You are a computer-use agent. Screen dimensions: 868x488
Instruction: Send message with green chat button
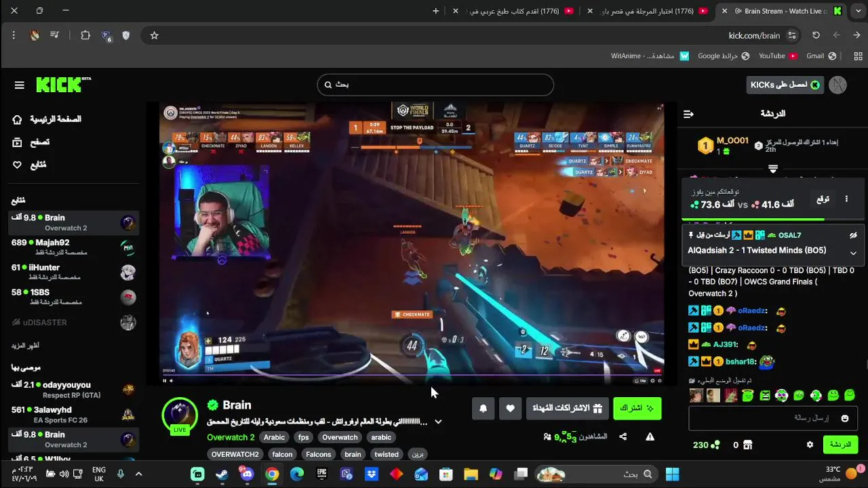click(840, 445)
